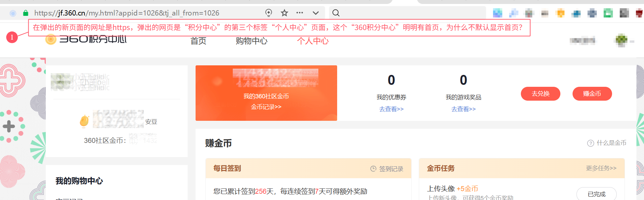The height and width of the screenshot is (200, 644).
Task: Click the 金币任务 panel header
Action: click(522, 168)
